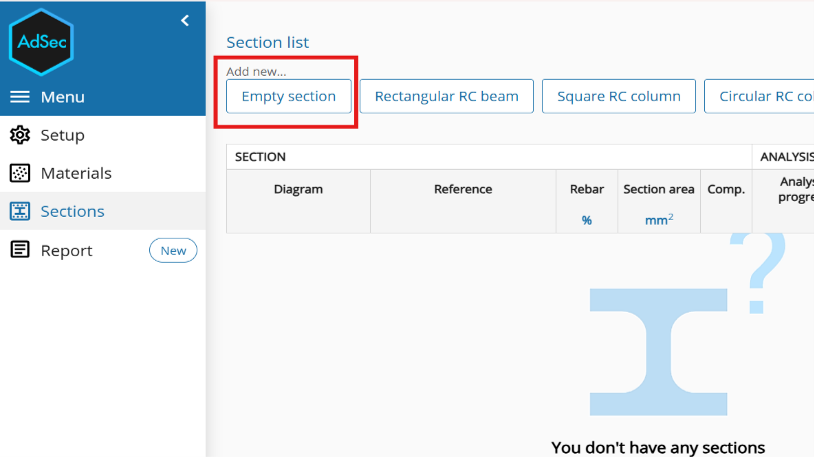Click the Materials dotted-square icon
The image size is (814, 458).
click(20, 173)
